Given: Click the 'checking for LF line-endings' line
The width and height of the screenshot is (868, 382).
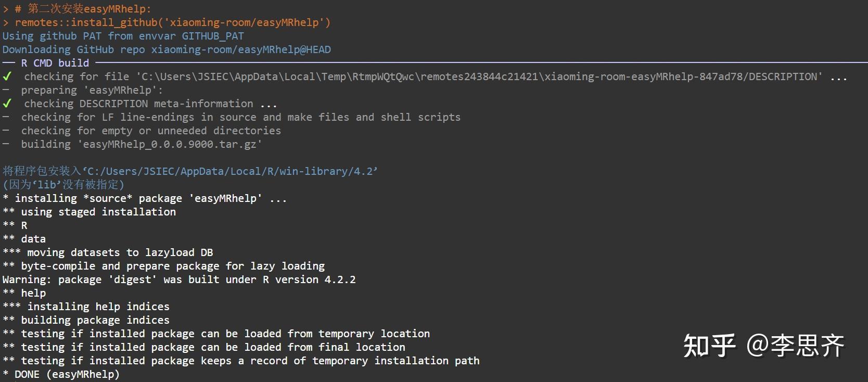Looking at the screenshot, I should coord(240,117).
